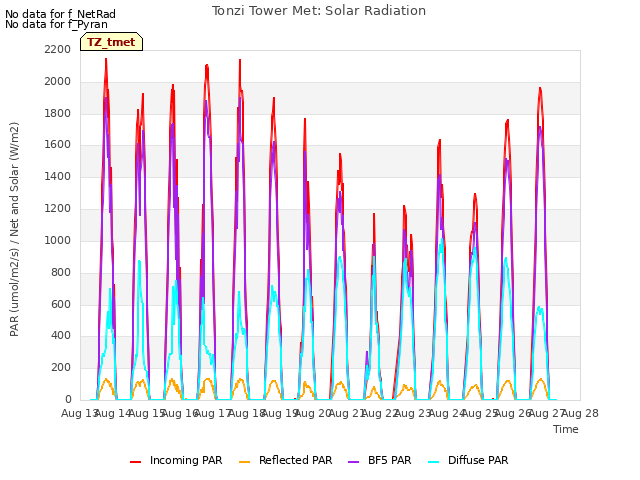Click the TZ_tmet label box
Screen dimensions: 640x480
coord(111,42)
